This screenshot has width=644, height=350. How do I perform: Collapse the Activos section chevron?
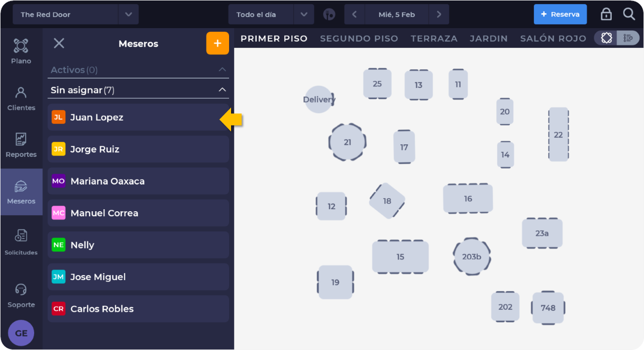(x=223, y=70)
